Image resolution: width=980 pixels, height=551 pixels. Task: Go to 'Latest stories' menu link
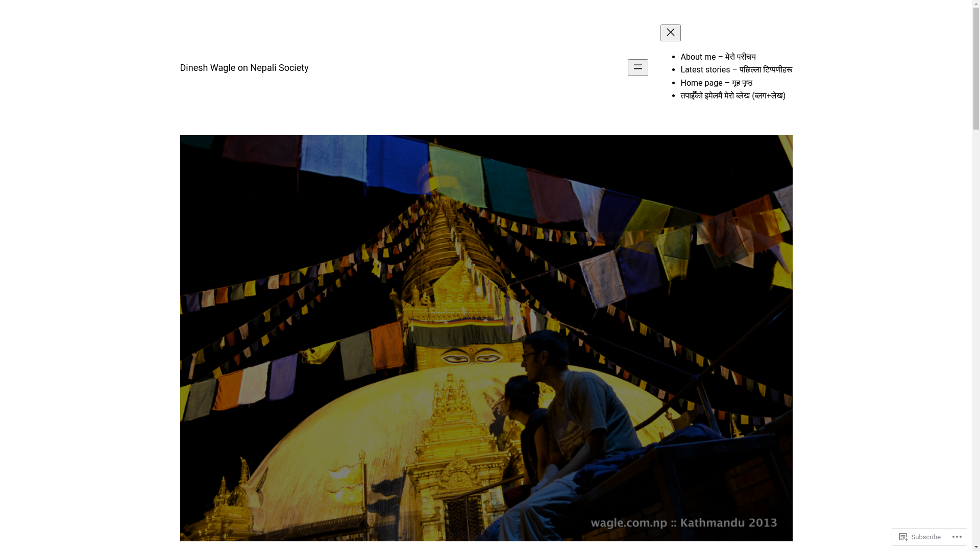pos(736,69)
